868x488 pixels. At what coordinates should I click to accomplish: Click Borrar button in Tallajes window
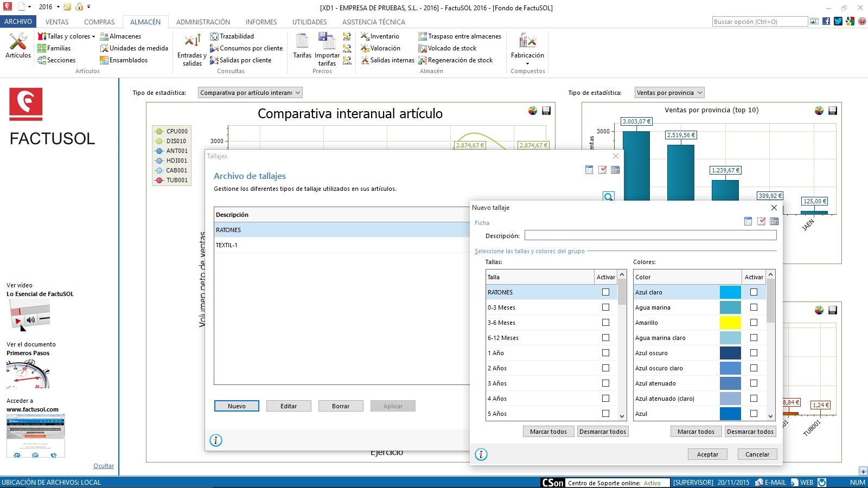[341, 406]
